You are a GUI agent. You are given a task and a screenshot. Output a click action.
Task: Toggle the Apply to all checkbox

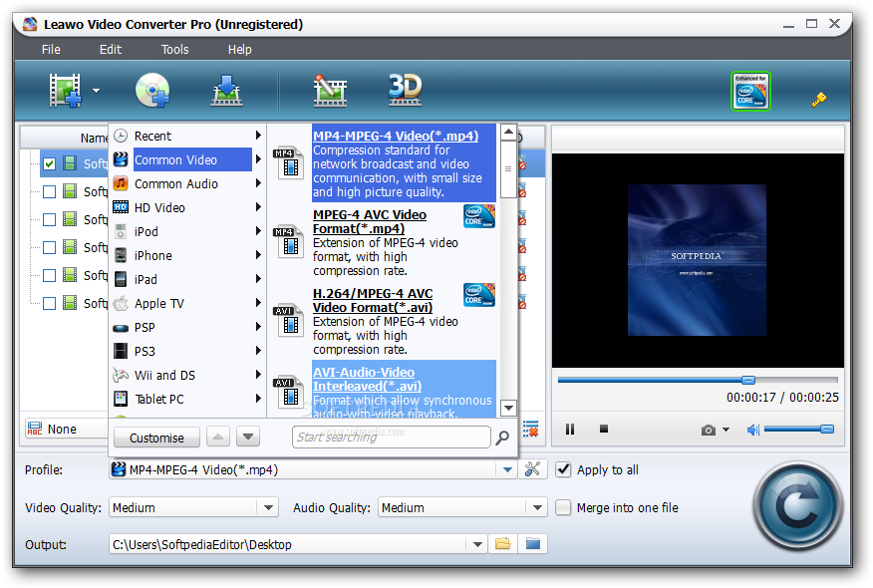click(x=563, y=469)
